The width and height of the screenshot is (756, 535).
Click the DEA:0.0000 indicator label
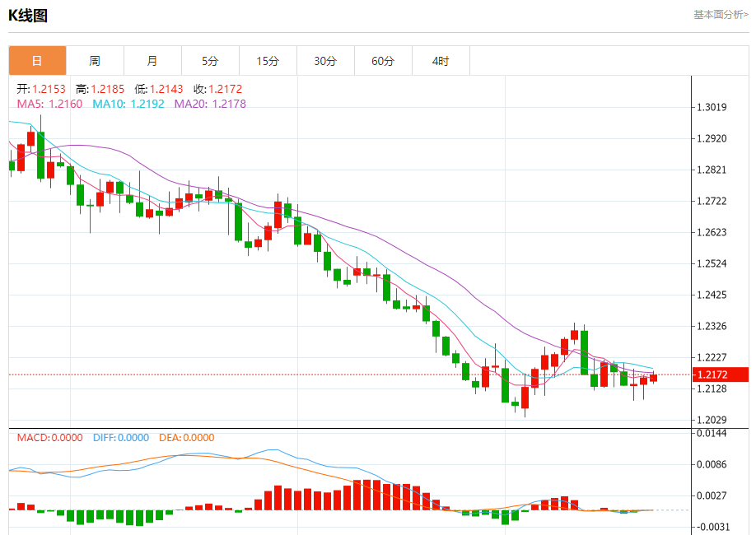coord(187,438)
